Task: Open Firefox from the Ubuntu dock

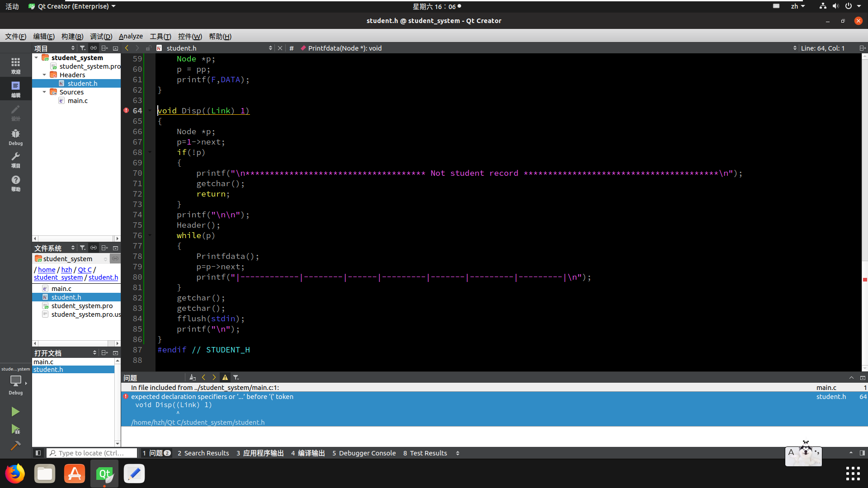Action: [x=15, y=474]
